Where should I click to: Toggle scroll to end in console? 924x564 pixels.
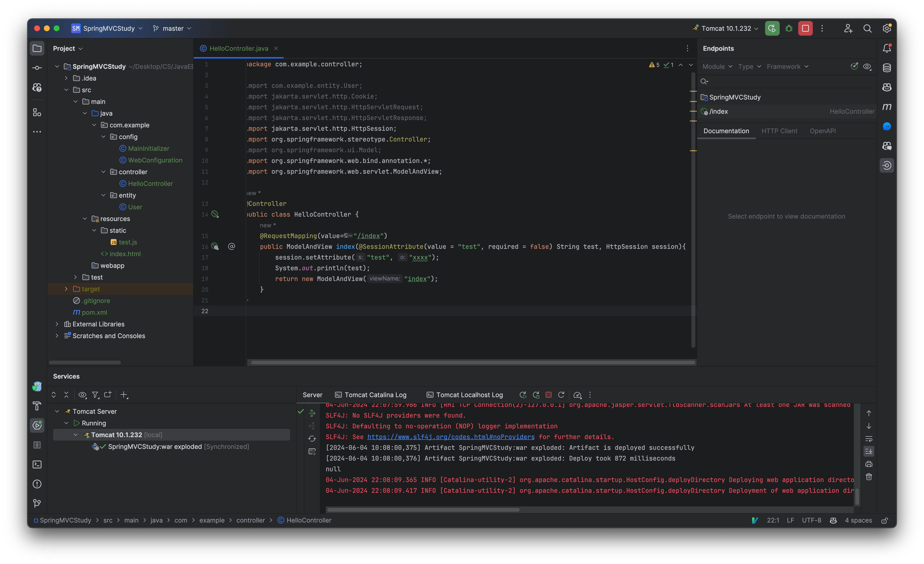coord(869,452)
